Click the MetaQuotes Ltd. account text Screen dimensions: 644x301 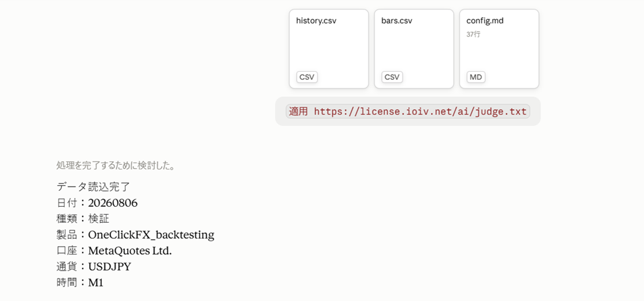(x=130, y=251)
